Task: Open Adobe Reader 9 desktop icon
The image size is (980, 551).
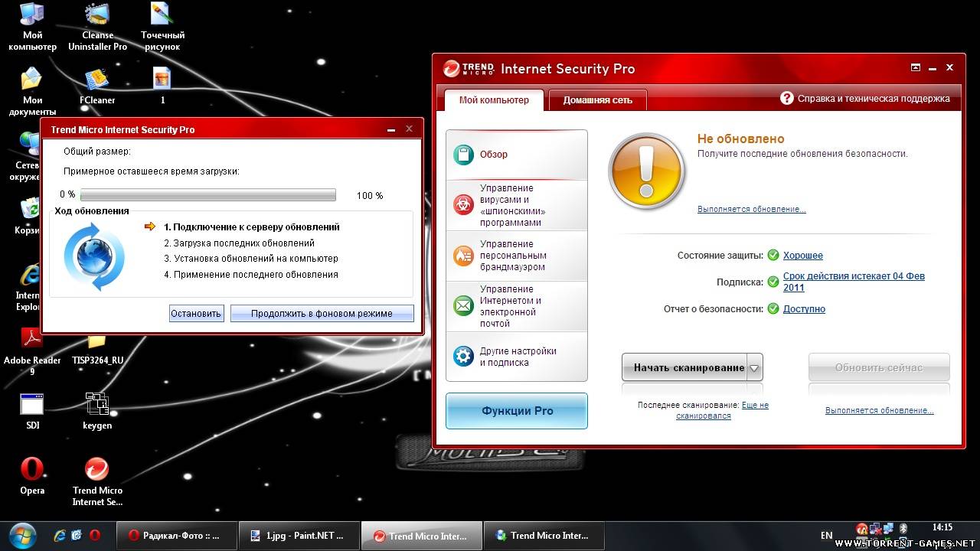Action: [x=32, y=351]
